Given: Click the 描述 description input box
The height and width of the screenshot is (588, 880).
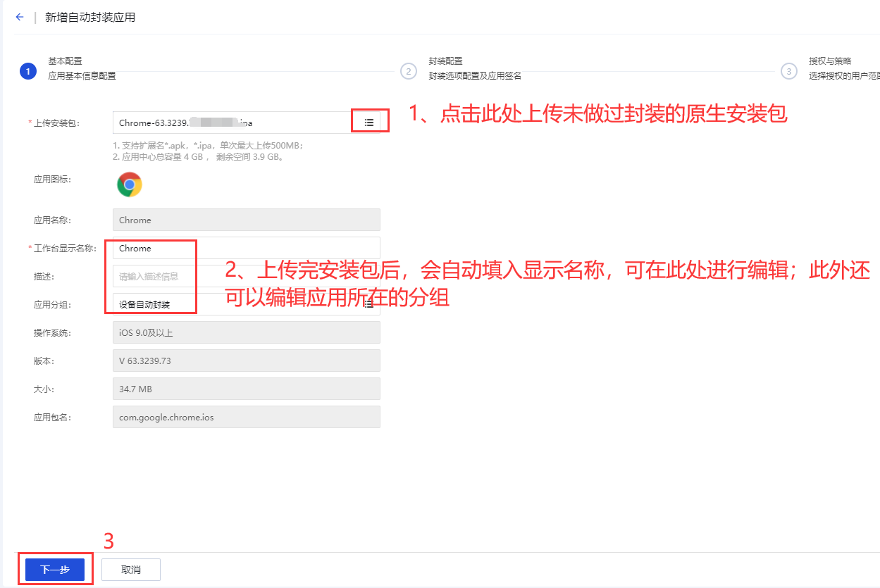Looking at the screenshot, I should point(247,277).
